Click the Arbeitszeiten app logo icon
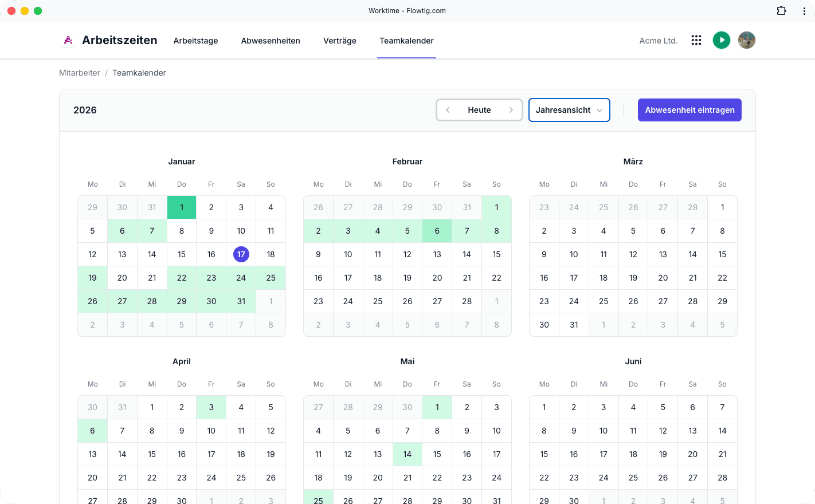The width and height of the screenshot is (815, 504). pyautogui.click(x=68, y=40)
